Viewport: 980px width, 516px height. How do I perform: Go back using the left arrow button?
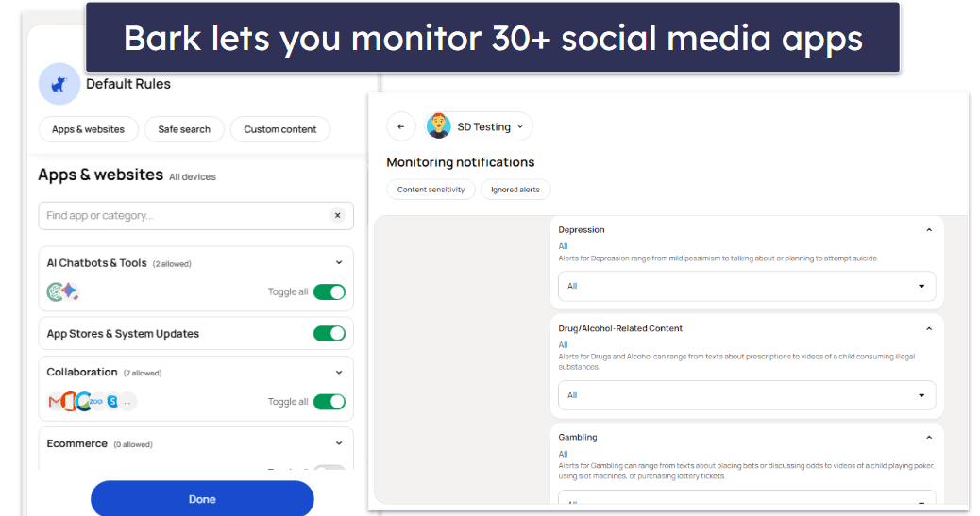coord(400,126)
